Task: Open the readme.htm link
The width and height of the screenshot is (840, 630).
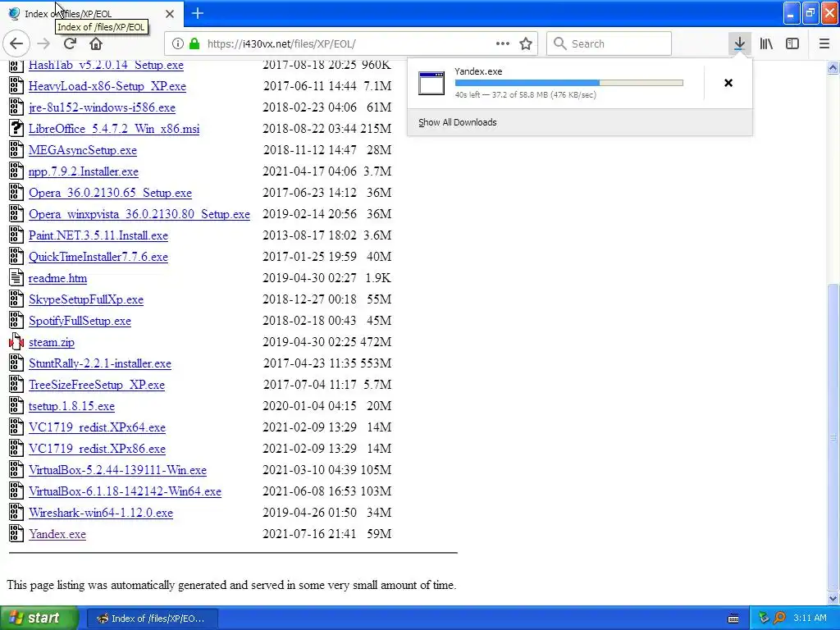Action: click(x=57, y=279)
